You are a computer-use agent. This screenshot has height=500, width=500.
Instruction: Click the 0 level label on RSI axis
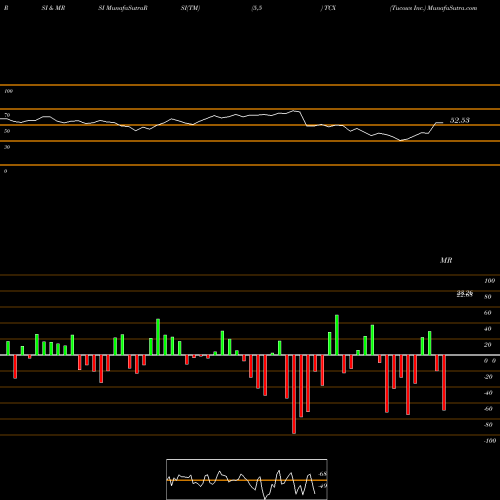click(5, 171)
